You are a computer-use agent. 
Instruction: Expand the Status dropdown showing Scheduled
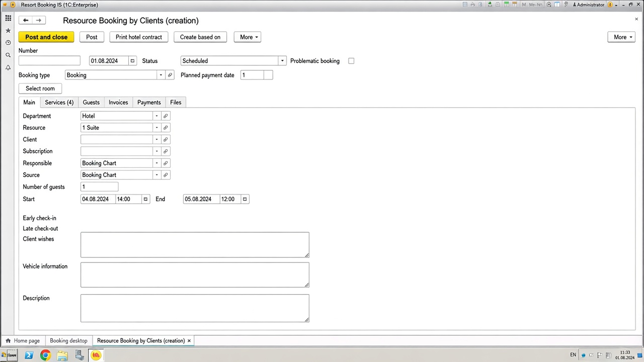point(282,61)
